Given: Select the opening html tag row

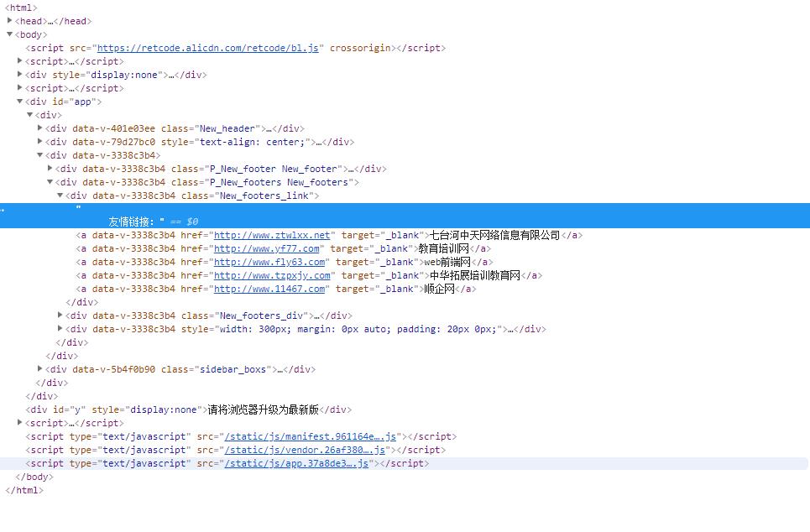Looking at the screenshot, I should 21,8.
